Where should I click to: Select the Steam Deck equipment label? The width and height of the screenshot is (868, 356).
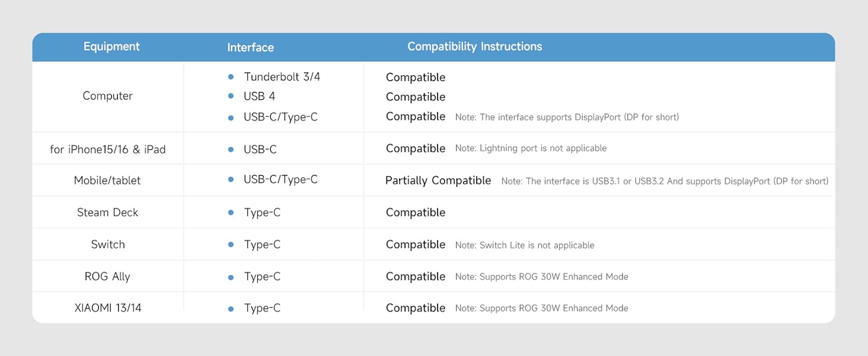pyautogui.click(x=107, y=212)
